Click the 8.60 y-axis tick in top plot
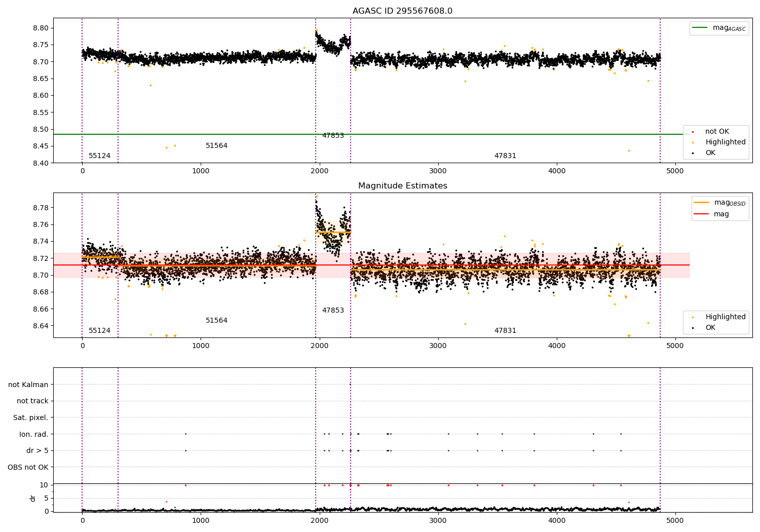 coord(41,96)
